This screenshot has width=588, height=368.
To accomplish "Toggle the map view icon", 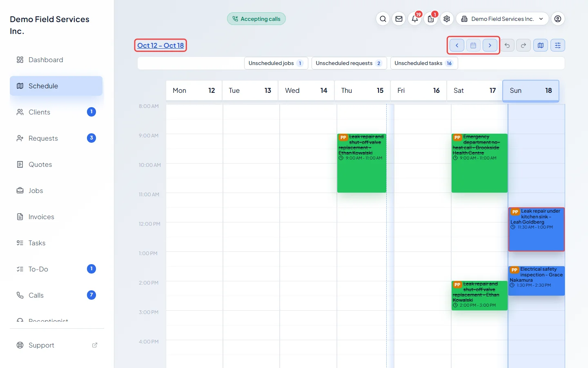I will tap(541, 45).
